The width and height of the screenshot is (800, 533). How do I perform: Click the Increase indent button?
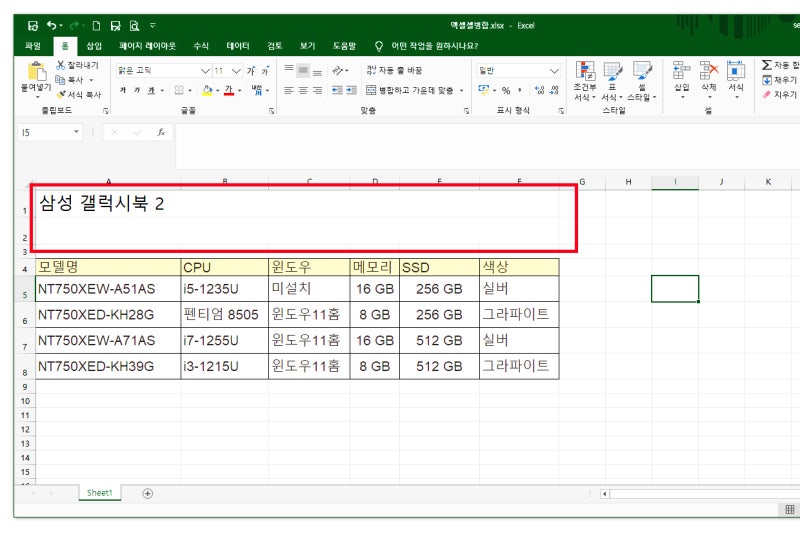click(352, 90)
